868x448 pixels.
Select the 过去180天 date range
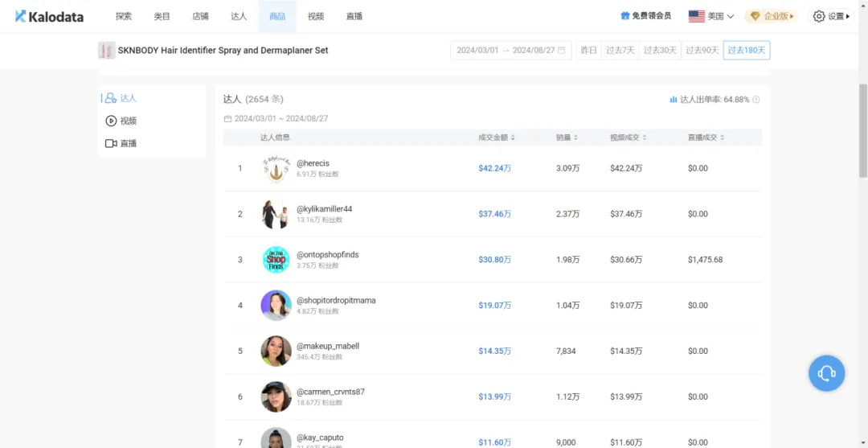[746, 51]
